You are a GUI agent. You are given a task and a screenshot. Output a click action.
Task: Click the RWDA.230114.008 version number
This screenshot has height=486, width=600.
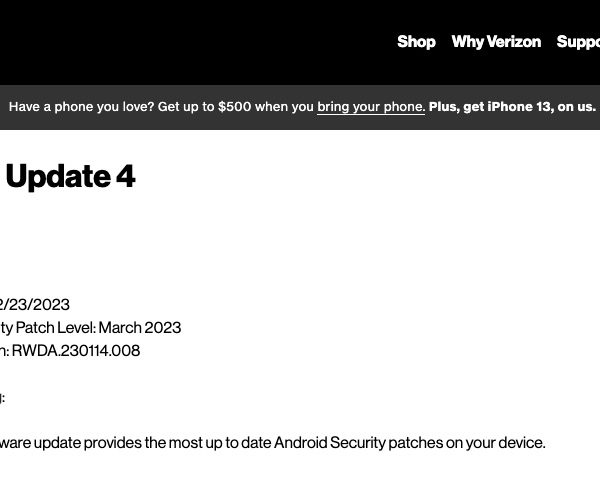tap(76, 350)
